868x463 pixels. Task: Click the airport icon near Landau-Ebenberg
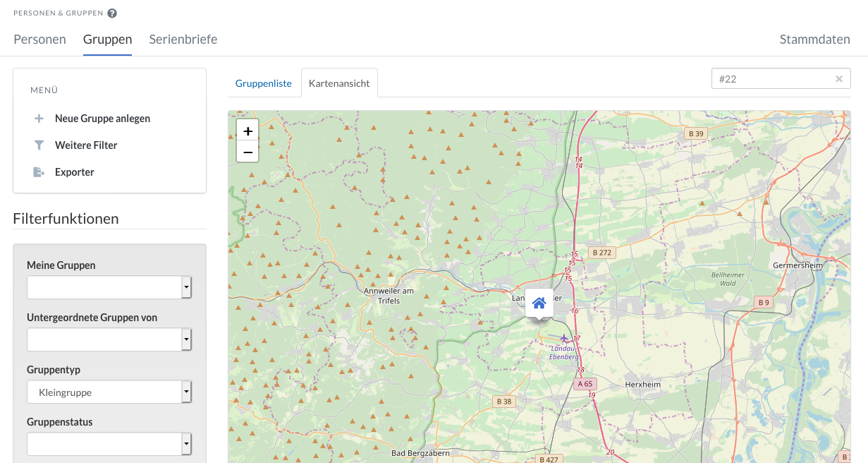[564, 339]
